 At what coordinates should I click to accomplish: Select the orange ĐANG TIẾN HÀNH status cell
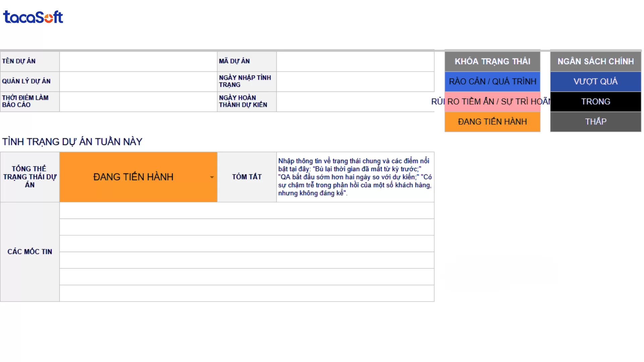pyautogui.click(x=133, y=177)
